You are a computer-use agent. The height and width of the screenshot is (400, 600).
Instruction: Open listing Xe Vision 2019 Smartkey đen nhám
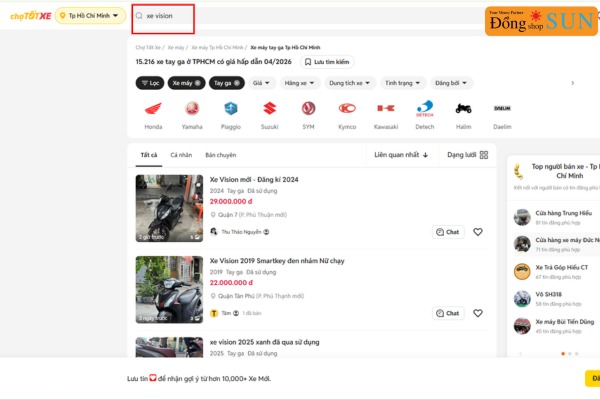[277, 261]
